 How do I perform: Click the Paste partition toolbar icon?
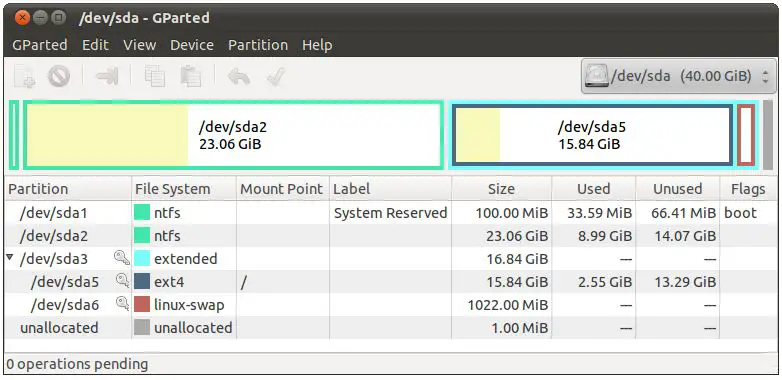[x=191, y=77]
